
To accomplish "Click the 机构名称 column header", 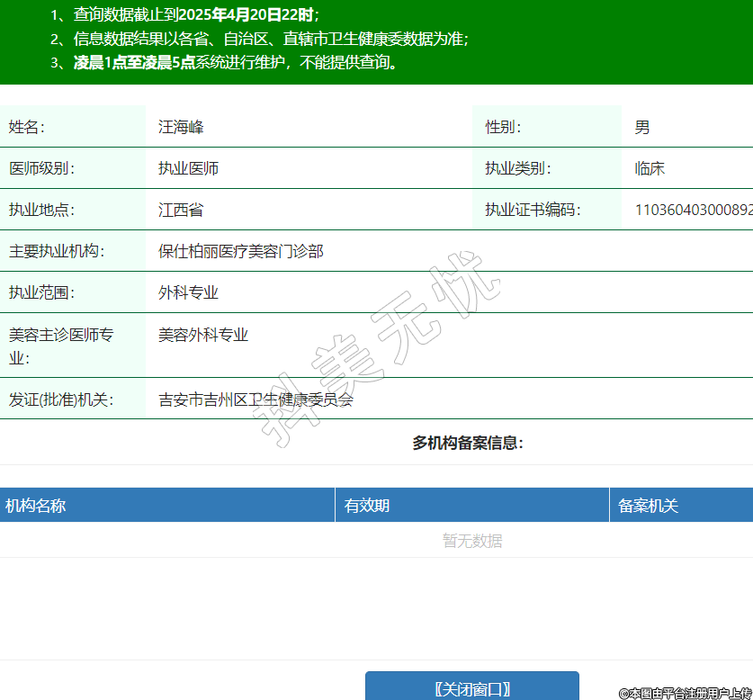I will [x=36, y=506].
